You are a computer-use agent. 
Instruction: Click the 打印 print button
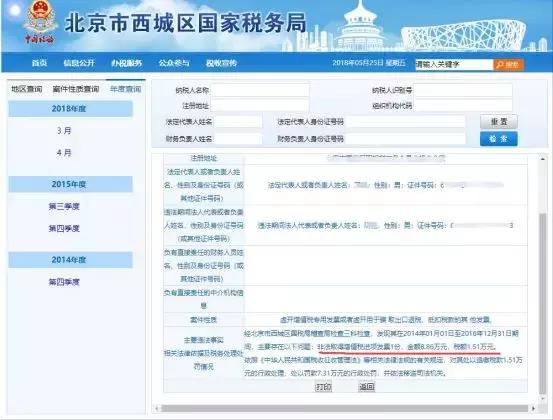coord(323,386)
